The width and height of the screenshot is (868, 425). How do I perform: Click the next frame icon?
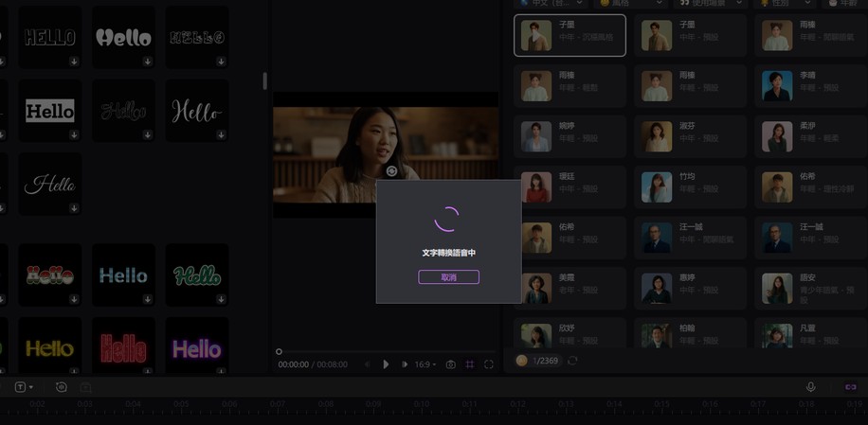[x=405, y=364]
